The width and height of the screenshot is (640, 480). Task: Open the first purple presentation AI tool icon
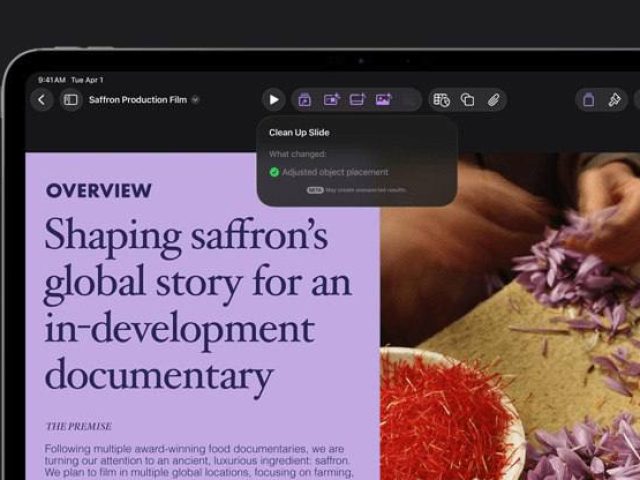click(304, 100)
